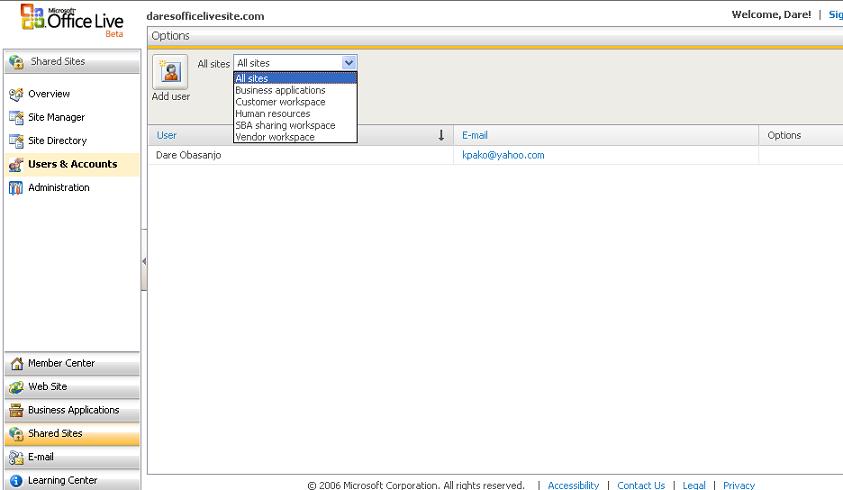Viewport: 843px width, 490px height.
Task: Collapse the left sidebar with splitter arrow
Action: (x=144, y=261)
